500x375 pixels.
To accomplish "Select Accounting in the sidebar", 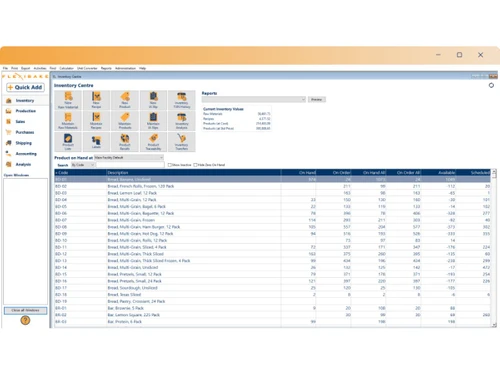I will [25, 154].
